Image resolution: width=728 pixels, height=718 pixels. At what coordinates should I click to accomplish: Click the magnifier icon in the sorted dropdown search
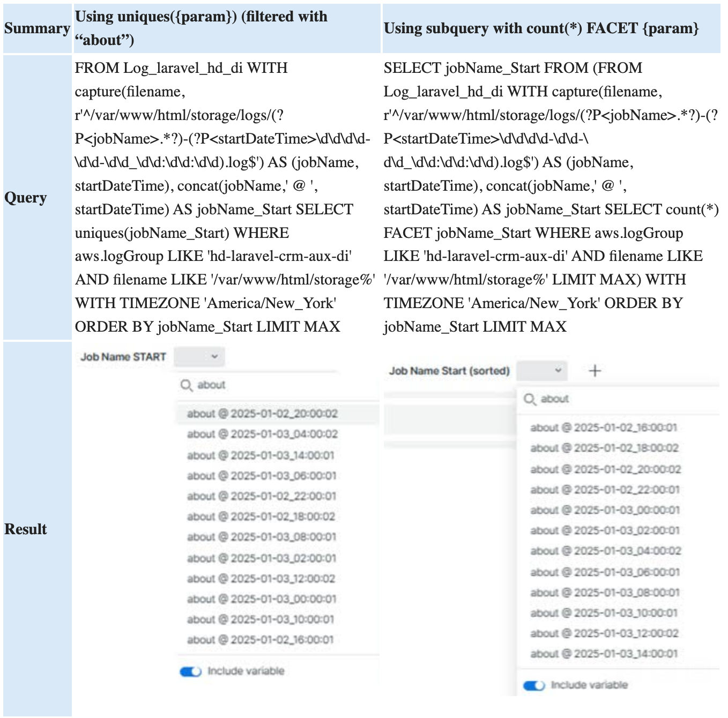(529, 399)
